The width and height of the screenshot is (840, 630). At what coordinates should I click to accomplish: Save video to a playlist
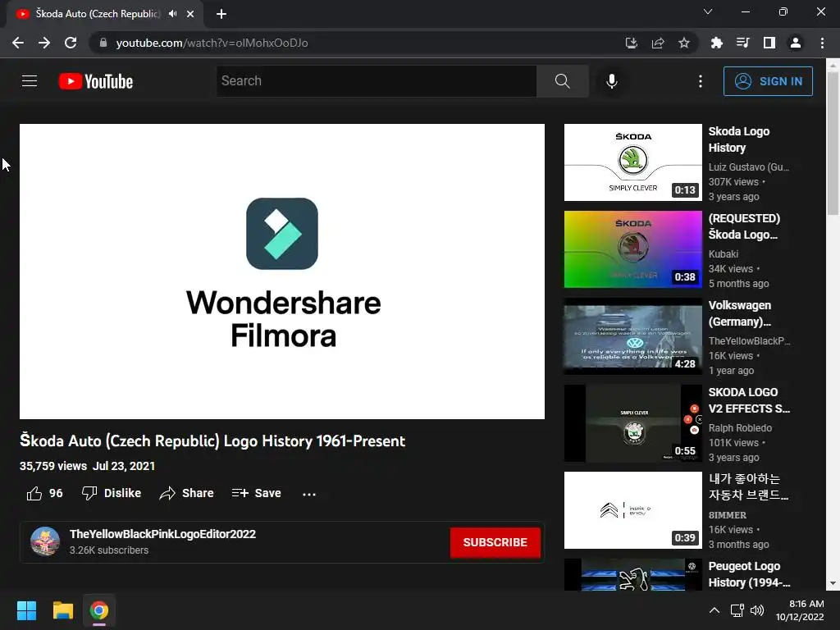tap(257, 493)
